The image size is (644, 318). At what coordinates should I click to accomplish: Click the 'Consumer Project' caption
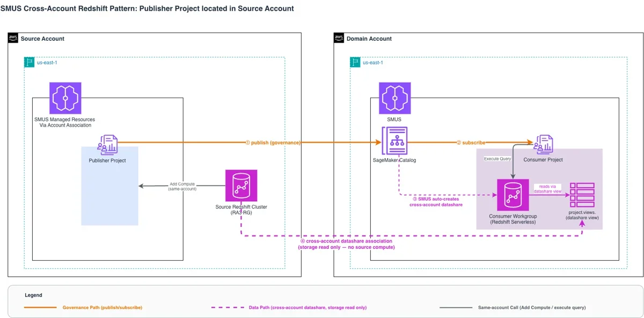(x=543, y=160)
